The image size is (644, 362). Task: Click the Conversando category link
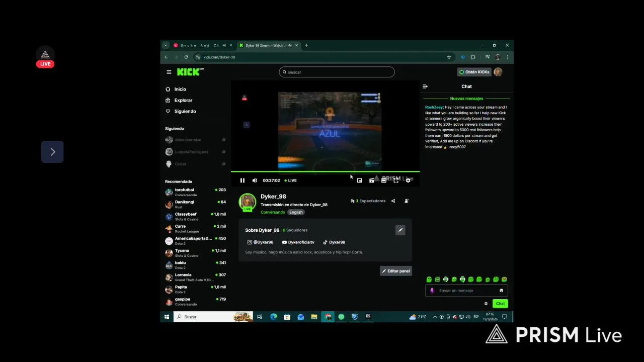273,212
